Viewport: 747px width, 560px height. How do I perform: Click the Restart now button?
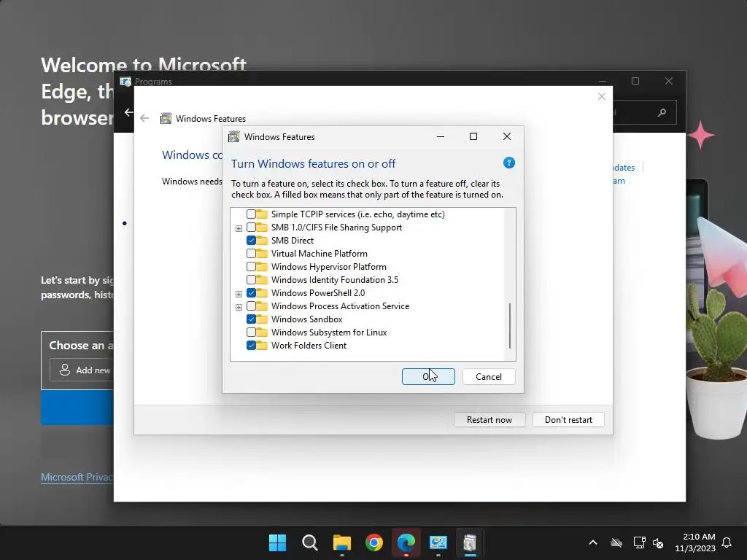click(489, 419)
